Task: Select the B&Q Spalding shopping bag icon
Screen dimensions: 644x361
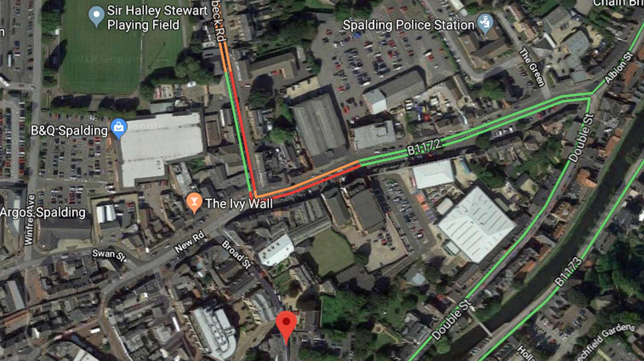Action: [x=119, y=129]
